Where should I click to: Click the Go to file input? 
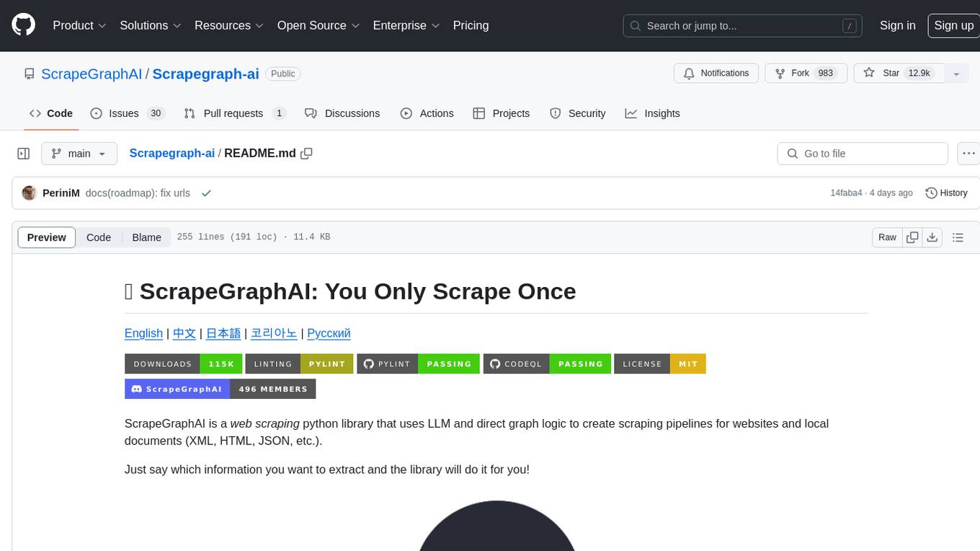tap(863, 154)
